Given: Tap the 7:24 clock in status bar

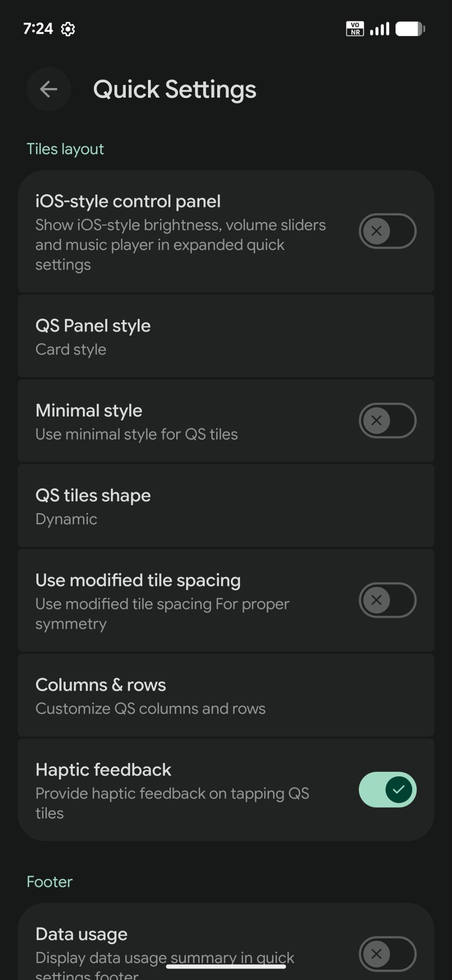Looking at the screenshot, I should click(x=38, y=29).
